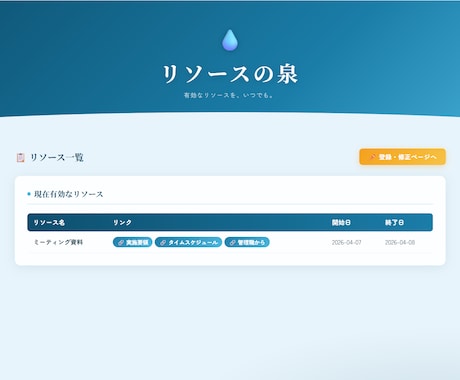Click the リソースの泉 page title
The height and width of the screenshot is (380, 460).
(x=230, y=74)
